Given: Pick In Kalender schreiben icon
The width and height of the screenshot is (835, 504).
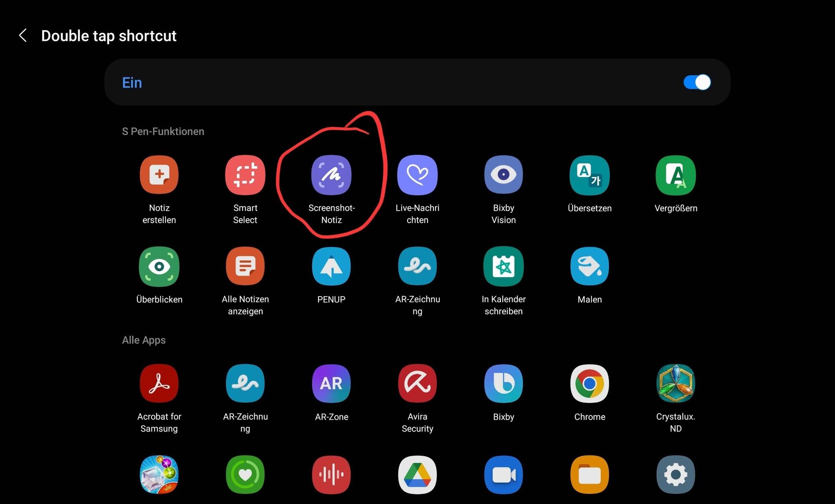Looking at the screenshot, I should tap(504, 266).
